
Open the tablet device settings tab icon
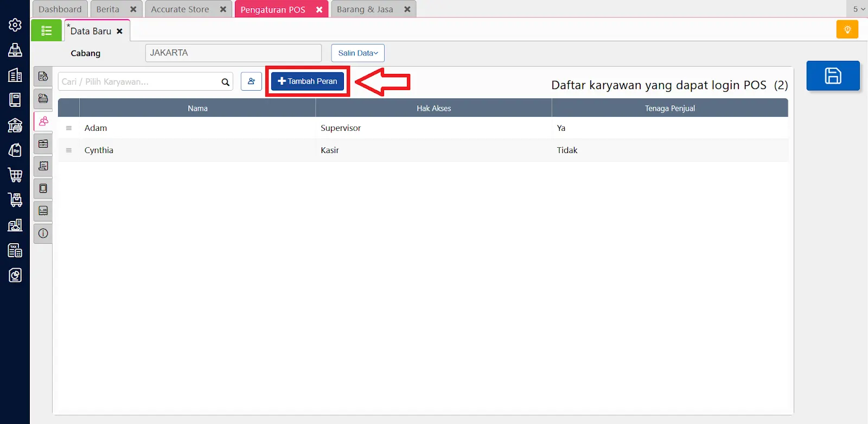pos(43,188)
